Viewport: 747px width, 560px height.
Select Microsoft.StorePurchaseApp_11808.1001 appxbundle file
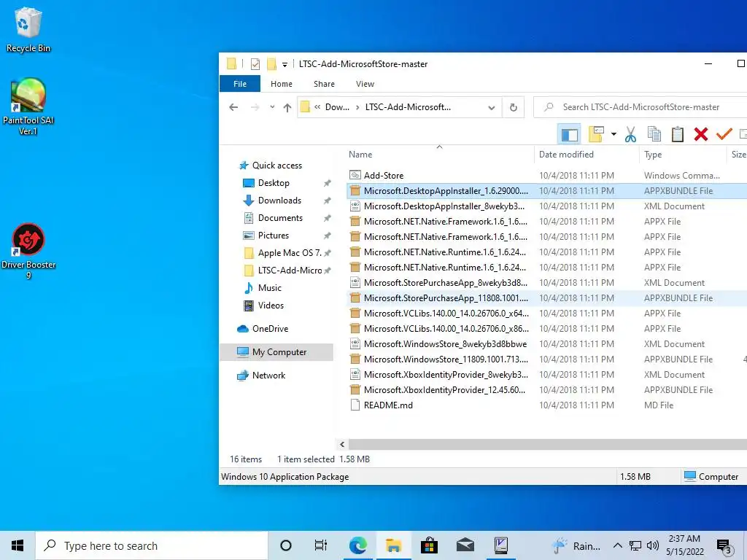point(446,298)
